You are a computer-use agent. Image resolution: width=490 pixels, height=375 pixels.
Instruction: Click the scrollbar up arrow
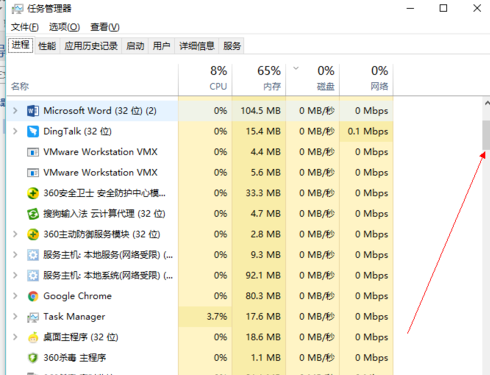pyautogui.click(x=487, y=104)
